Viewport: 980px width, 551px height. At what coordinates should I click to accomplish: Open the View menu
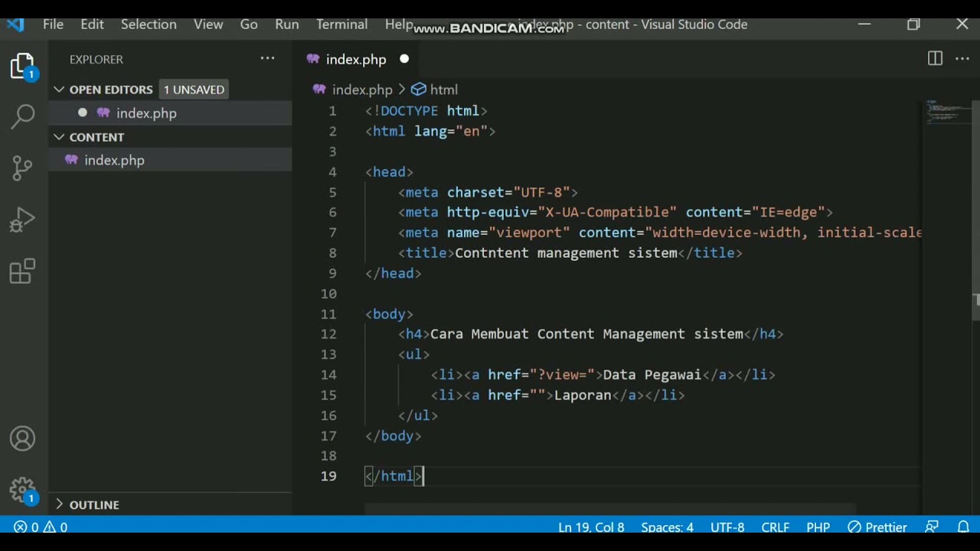[208, 24]
